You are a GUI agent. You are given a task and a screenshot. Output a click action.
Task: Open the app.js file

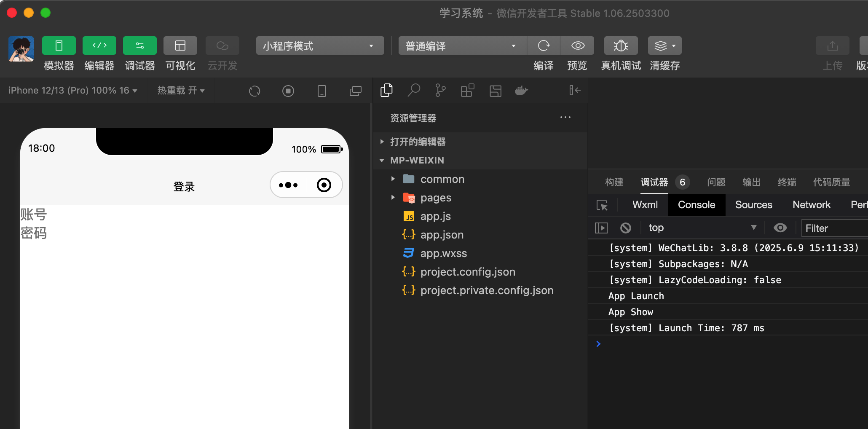480,216
